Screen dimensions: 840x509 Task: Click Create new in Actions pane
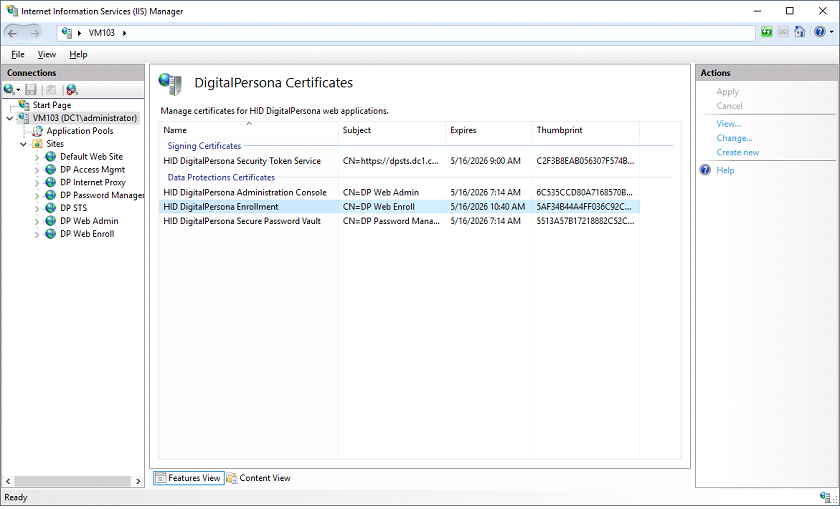pyautogui.click(x=737, y=153)
